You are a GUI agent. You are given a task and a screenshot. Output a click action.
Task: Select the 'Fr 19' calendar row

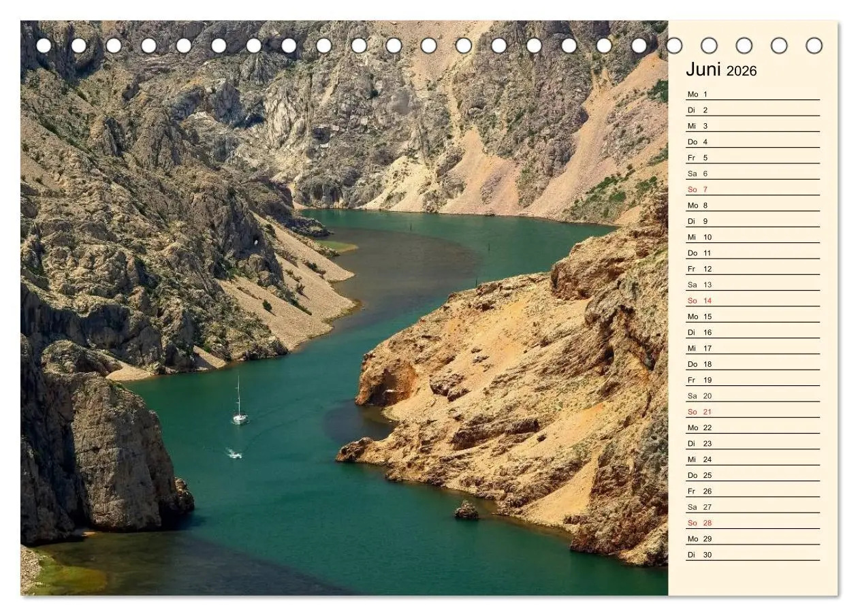[x=752, y=380]
